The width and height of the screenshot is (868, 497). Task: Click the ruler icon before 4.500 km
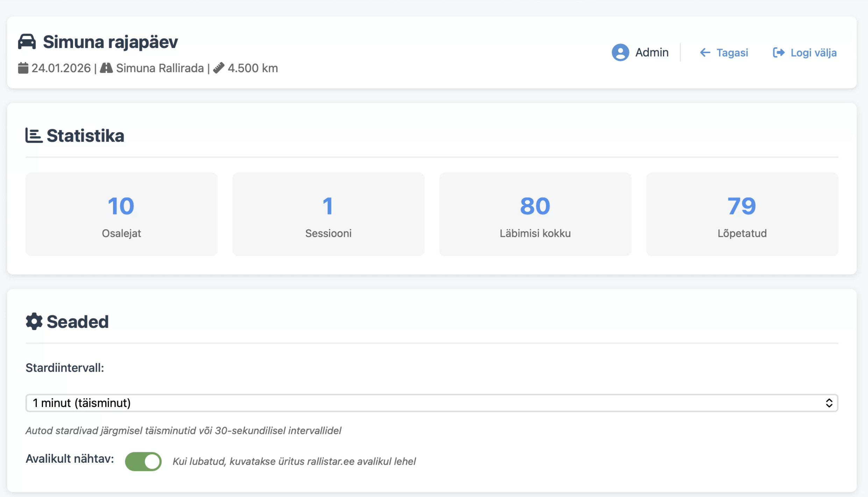[x=219, y=68]
